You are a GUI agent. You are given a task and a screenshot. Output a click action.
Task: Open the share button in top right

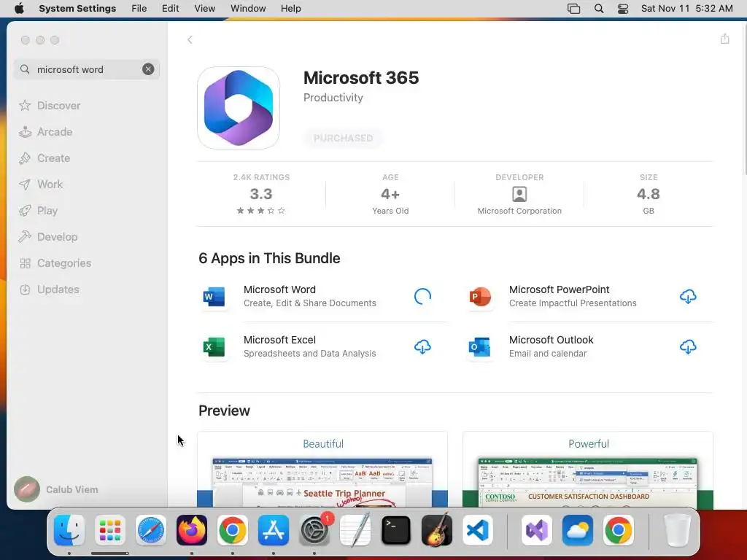pyautogui.click(x=724, y=39)
